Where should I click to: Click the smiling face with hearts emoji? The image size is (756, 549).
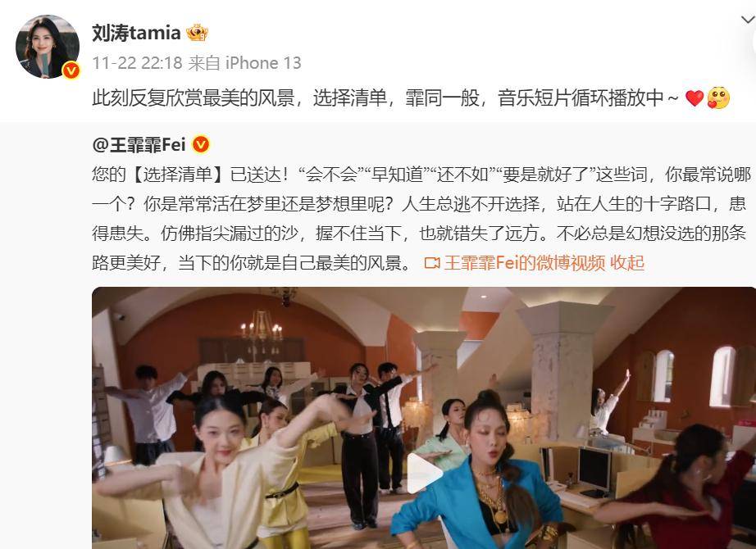(x=718, y=98)
